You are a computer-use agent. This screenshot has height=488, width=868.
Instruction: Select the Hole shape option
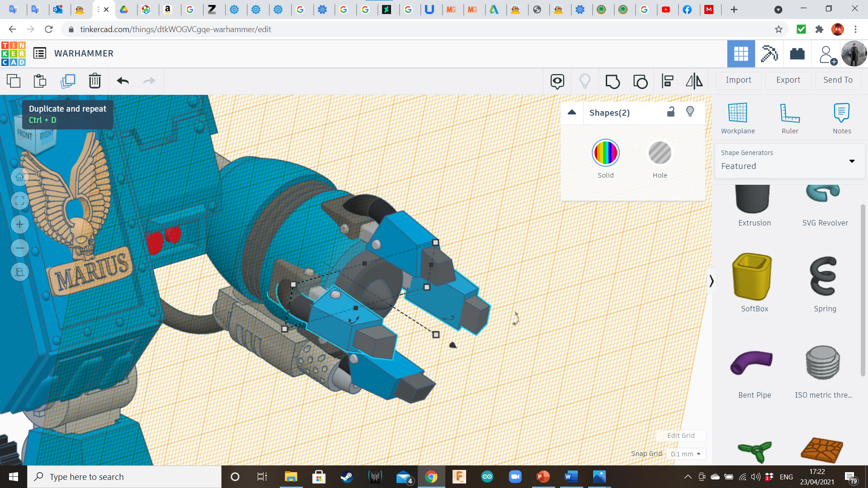tap(660, 153)
